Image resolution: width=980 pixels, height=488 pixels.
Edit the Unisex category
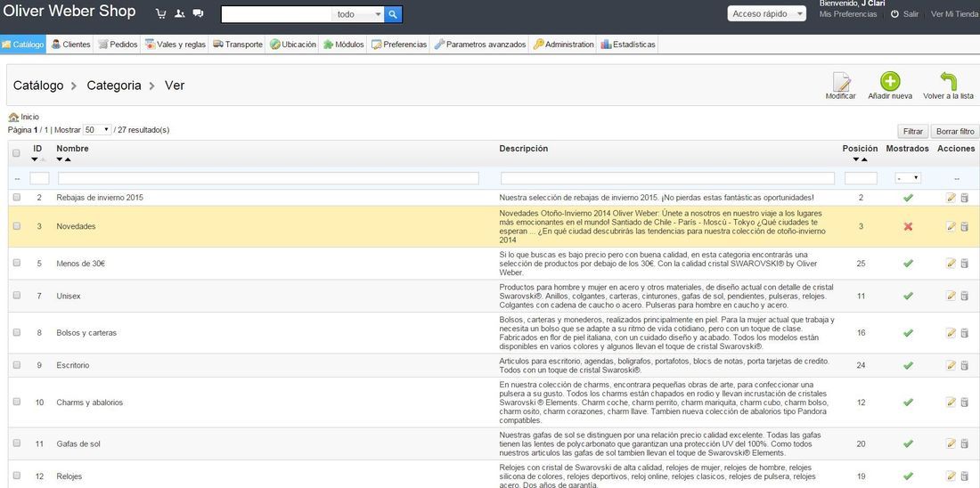click(x=951, y=296)
